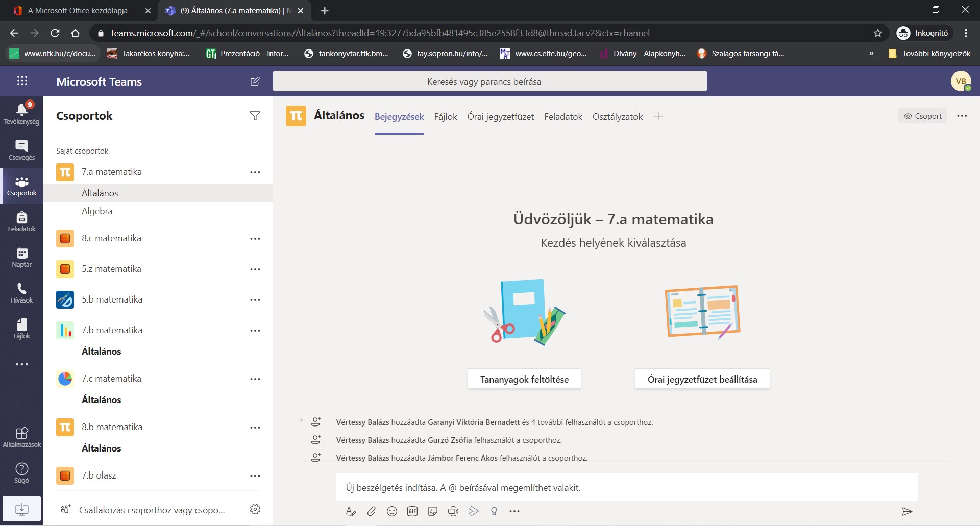The image size is (980, 526).
Task: Switch to the Bejegyzések tab
Action: click(399, 117)
